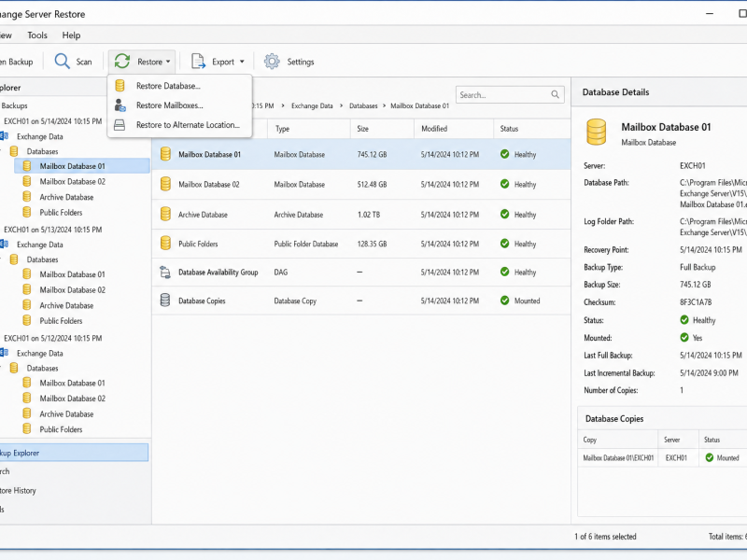Viewport: 747px width, 560px height.
Task: Click the Restore to Alternate Location drive icon
Action: [120, 125]
